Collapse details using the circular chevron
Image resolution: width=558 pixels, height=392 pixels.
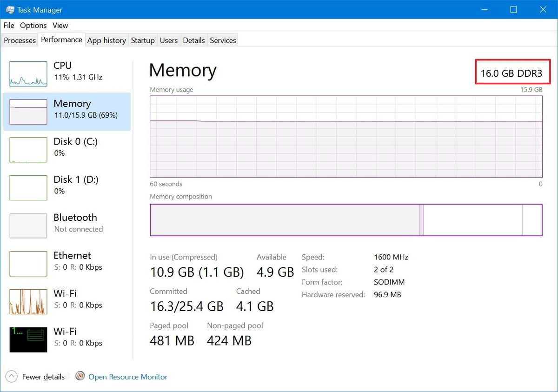(x=10, y=377)
